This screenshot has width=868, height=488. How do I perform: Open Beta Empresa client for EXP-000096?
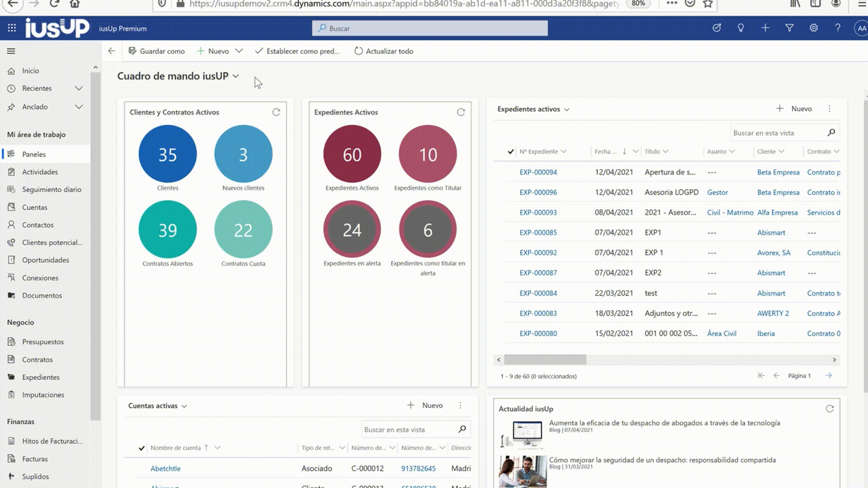(x=778, y=192)
